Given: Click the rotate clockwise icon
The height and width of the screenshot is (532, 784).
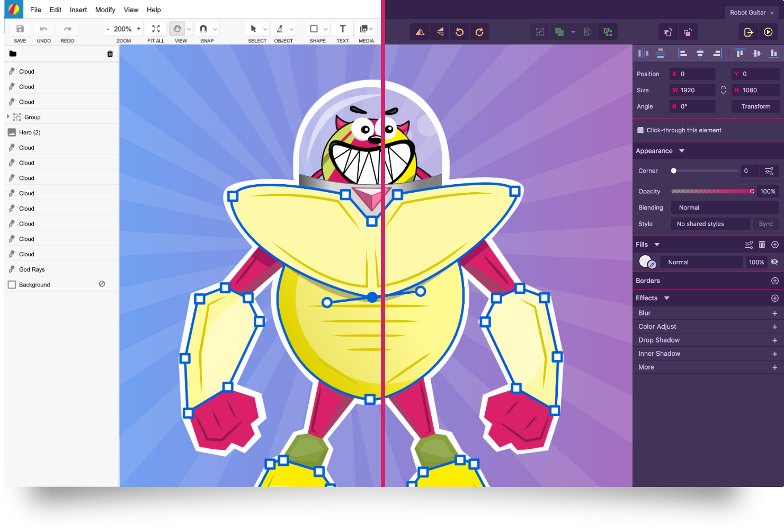Looking at the screenshot, I should click(479, 32).
